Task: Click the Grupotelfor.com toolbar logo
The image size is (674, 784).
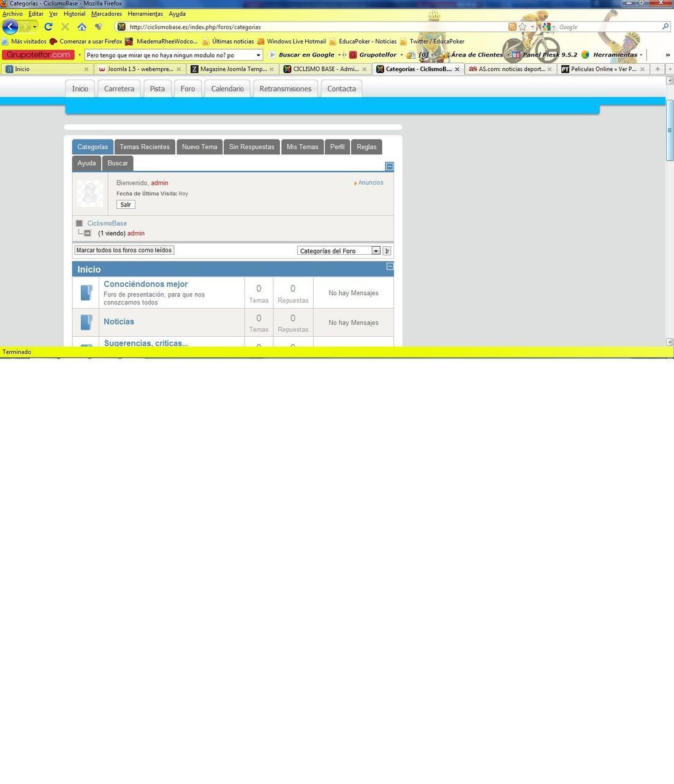Action: 39,55
